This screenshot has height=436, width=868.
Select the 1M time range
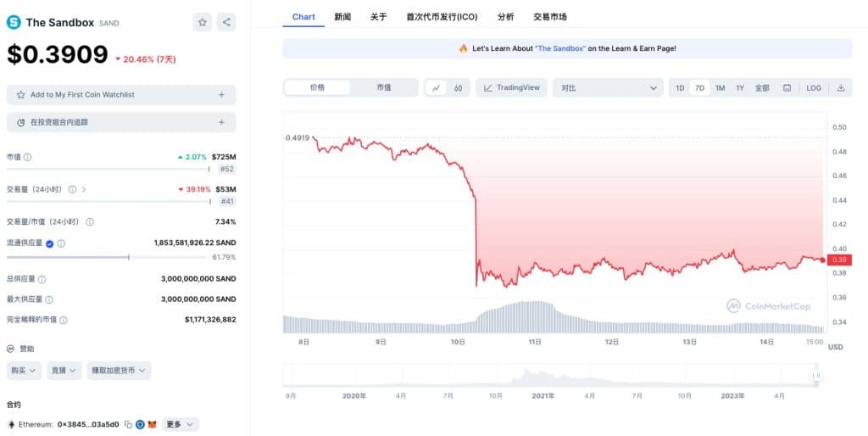point(720,87)
